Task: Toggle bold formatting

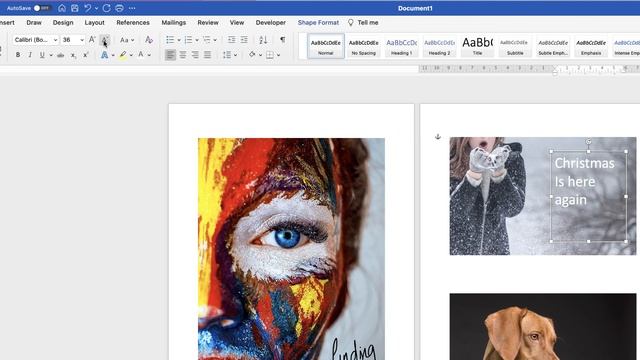Action: tap(18, 55)
